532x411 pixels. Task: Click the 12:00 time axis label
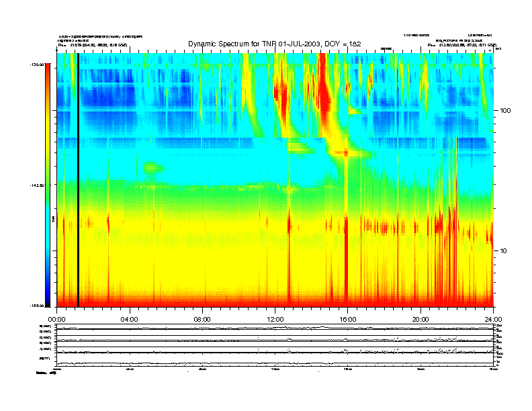[x=275, y=319]
